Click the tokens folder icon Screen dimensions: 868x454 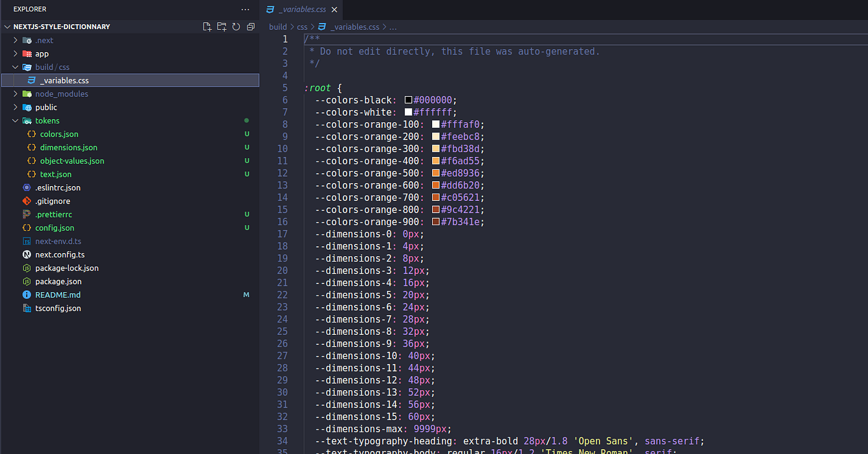click(x=27, y=121)
